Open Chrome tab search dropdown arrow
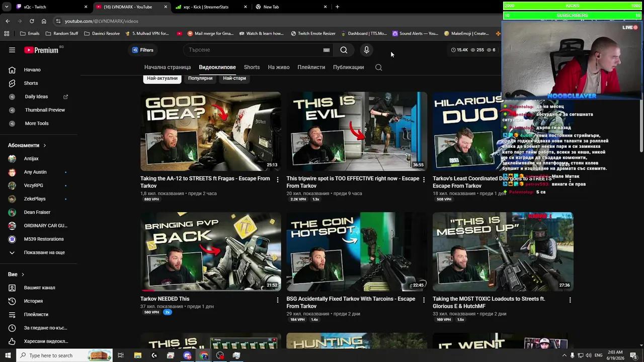This screenshot has width=644, height=362. [7, 7]
